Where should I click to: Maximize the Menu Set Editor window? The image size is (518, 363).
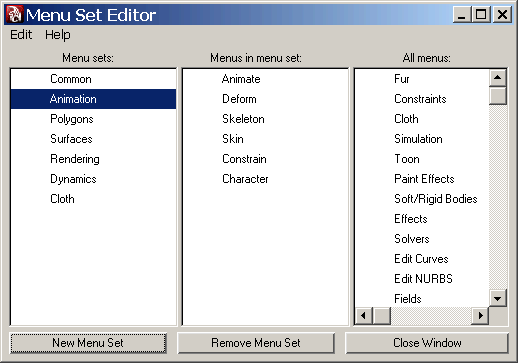(481, 15)
